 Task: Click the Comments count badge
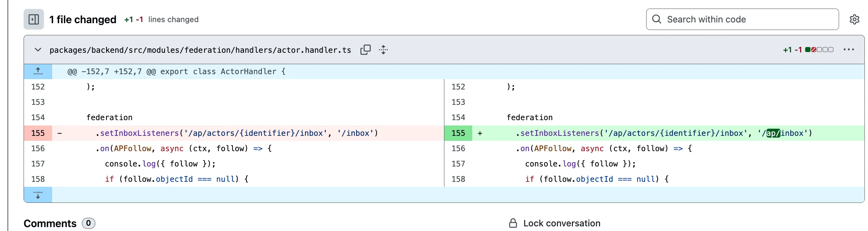[x=88, y=223]
